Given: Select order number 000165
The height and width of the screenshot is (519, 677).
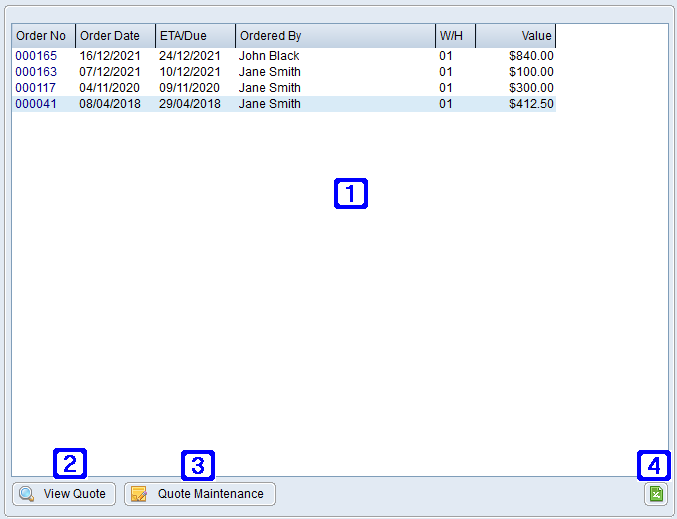Looking at the screenshot, I should [x=35, y=56].
